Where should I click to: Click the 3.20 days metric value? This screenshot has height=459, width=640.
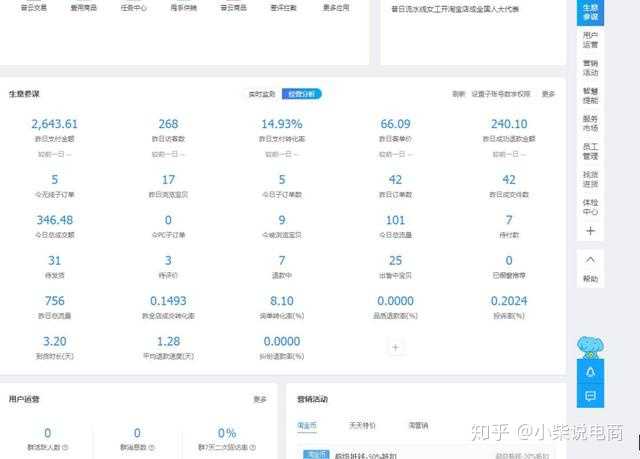[x=54, y=341]
